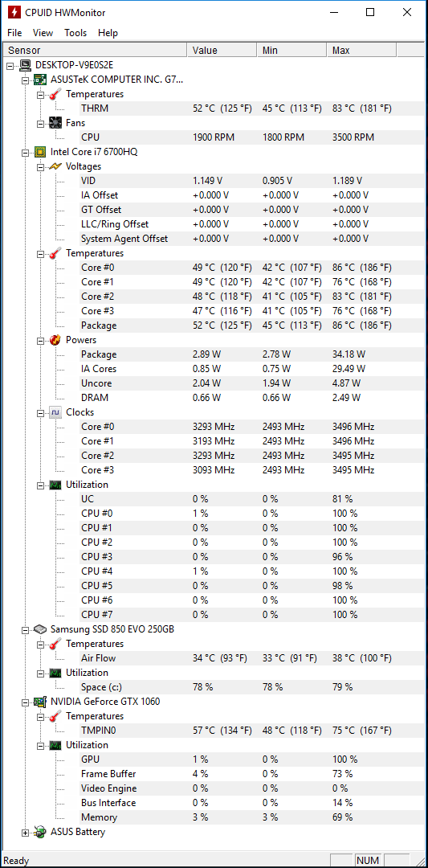Click the Clocks waveform icon
428x868 pixels.
[x=55, y=412]
